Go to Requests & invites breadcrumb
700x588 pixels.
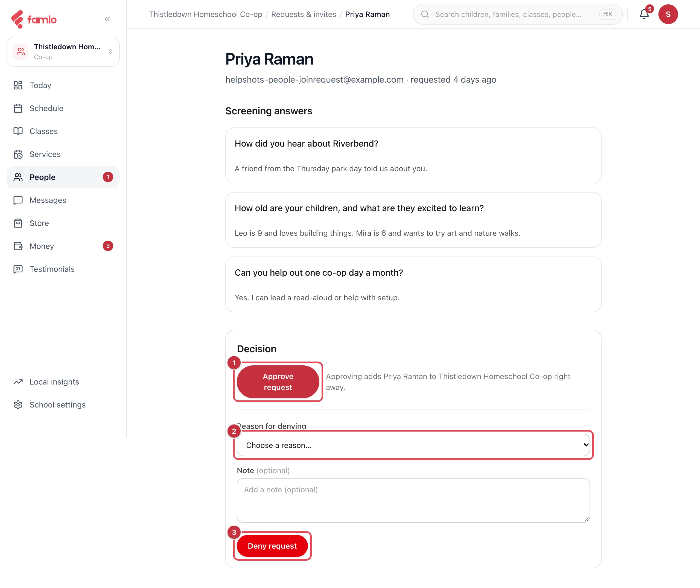point(304,14)
